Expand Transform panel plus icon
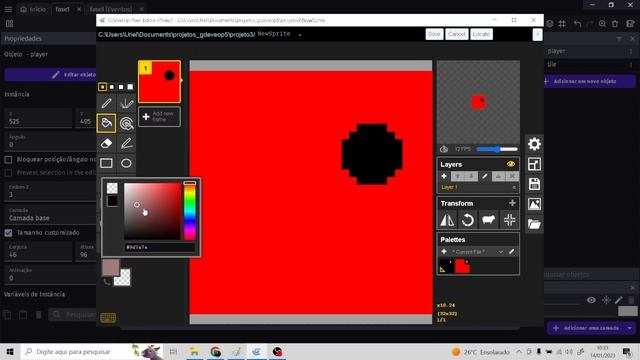640x360 pixels. pyautogui.click(x=512, y=203)
